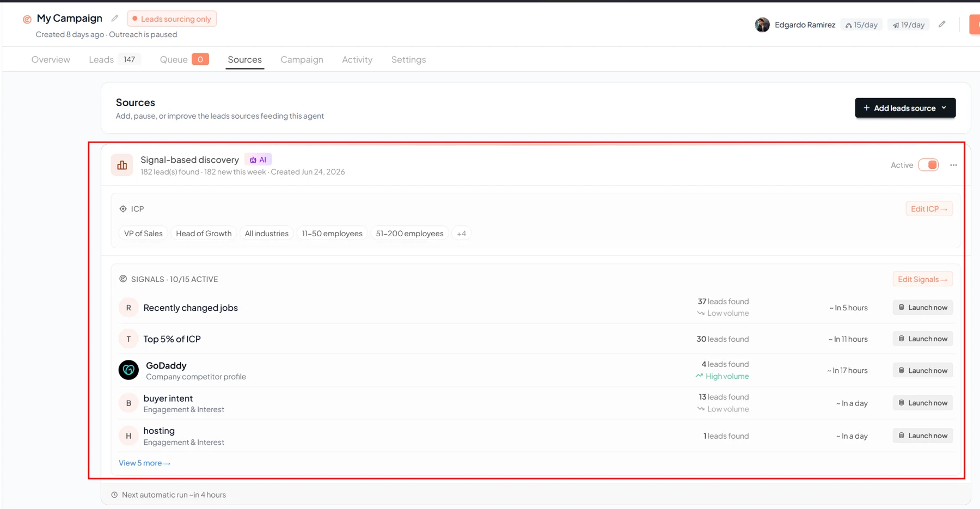Click the Signals section icon
This screenshot has width=980, height=509.
123,279
